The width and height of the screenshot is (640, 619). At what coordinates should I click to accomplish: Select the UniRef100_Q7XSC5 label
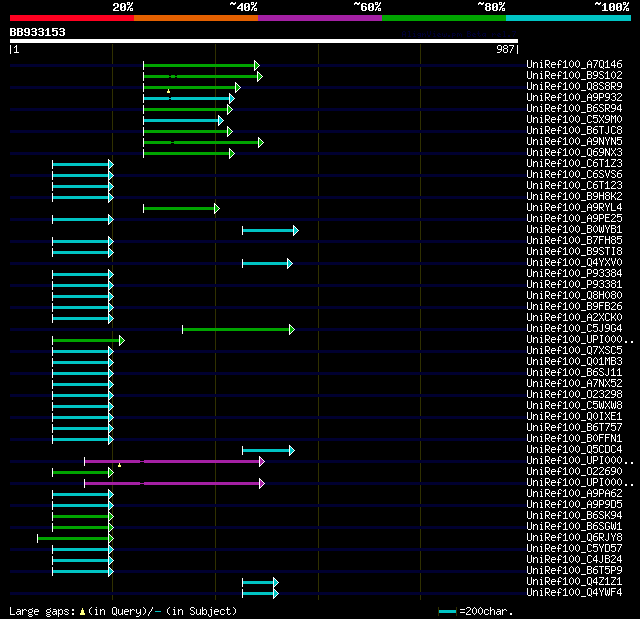point(574,351)
